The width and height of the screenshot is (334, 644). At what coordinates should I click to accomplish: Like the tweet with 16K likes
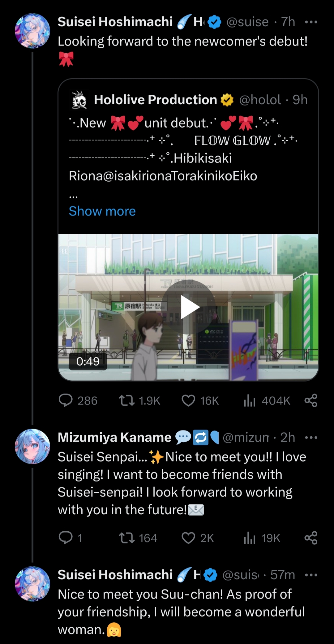point(188,400)
